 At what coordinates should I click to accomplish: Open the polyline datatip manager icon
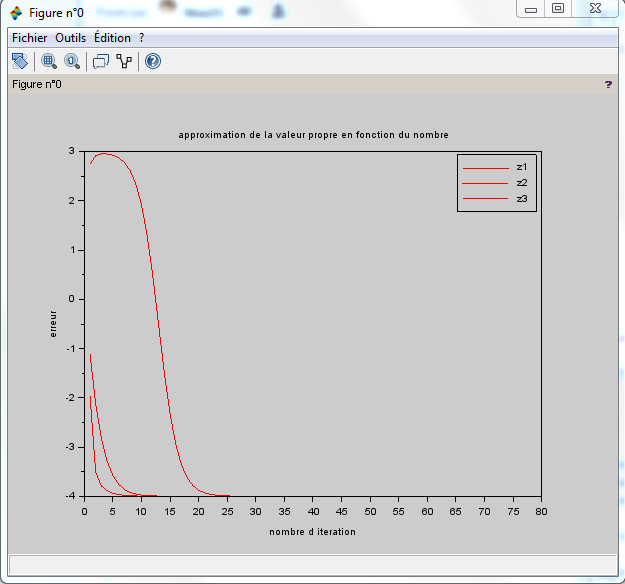click(124, 61)
